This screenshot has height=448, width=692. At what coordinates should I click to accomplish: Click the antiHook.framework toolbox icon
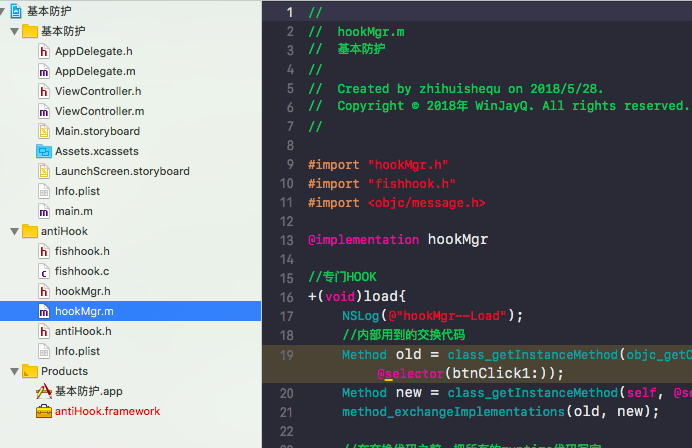tap(44, 411)
